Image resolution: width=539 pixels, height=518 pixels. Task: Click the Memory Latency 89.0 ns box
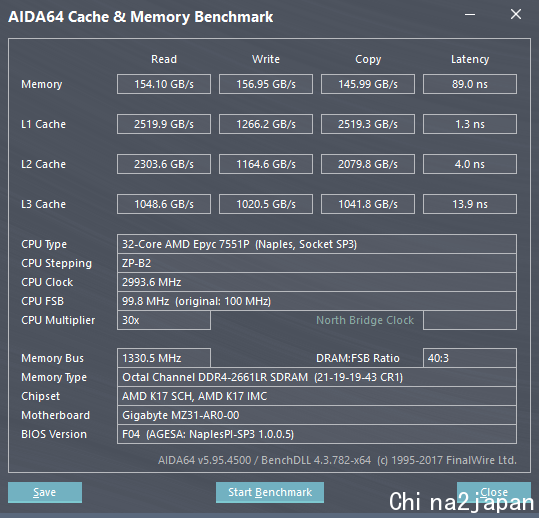470,84
